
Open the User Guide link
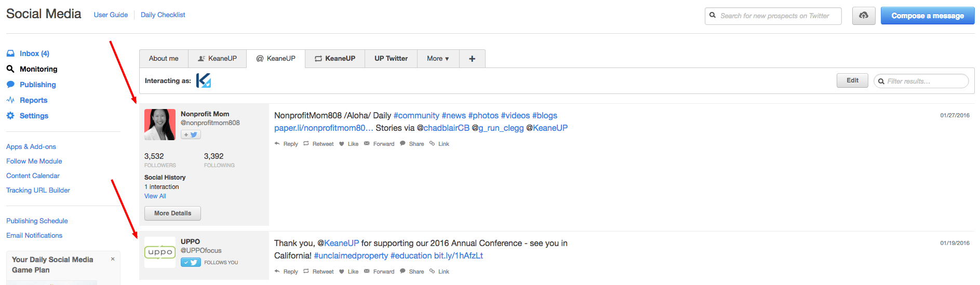click(111, 15)
